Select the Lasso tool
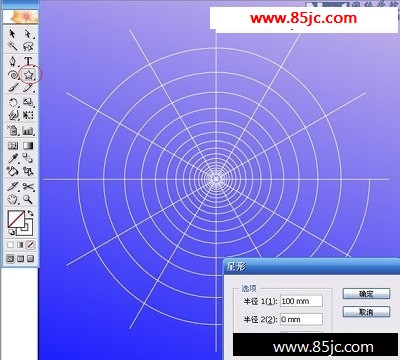Image resolution: width=400 pixels, height=360 pixels. click(28, 46)
